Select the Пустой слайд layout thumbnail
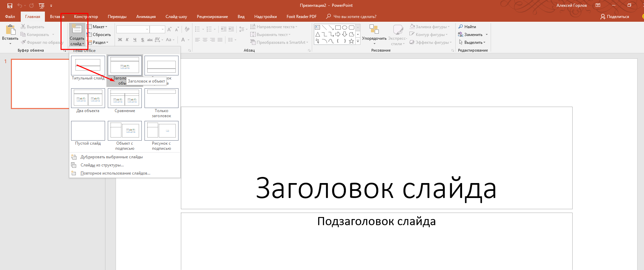The height and width of the screenshot is (270, 644). tap(88, 131)
